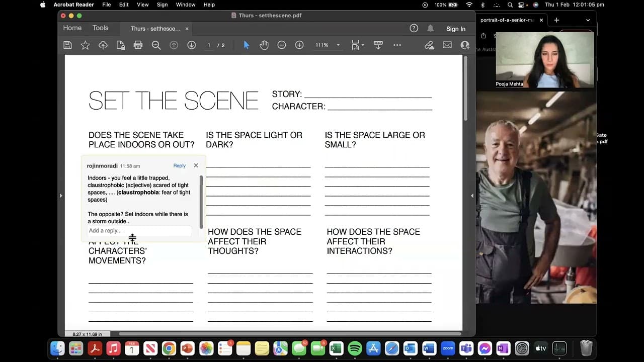Open the more tools ellipsis menu
644x362 pixels.
tap(397, 45)
